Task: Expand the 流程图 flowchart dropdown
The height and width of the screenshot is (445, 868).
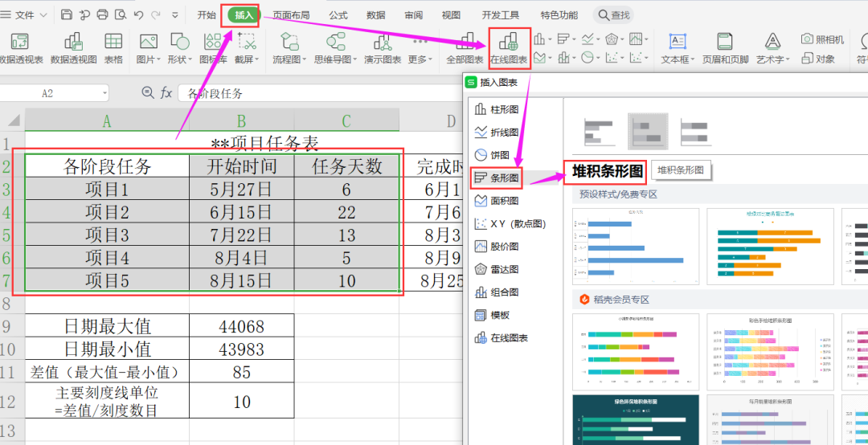Action: [x=304, y=59]
